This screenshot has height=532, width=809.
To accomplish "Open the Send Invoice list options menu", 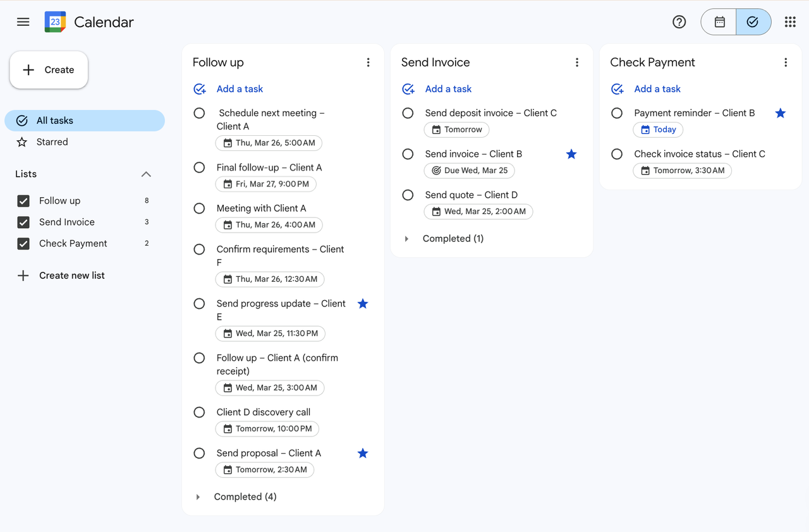I will (576, 62).
